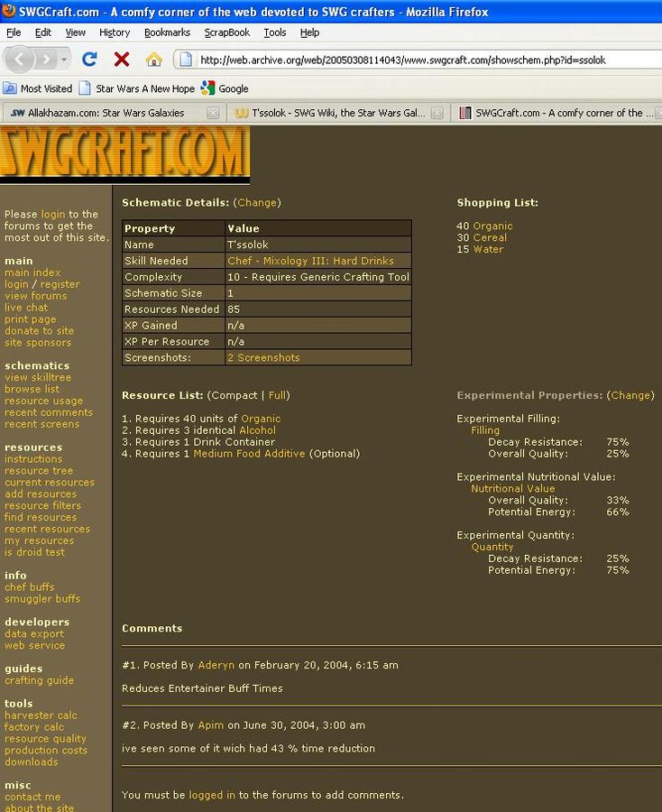The width and height of the screenshot is (662, 812).
Task: Click the 2 Screenshots link
Action: (x=263, y=358)
